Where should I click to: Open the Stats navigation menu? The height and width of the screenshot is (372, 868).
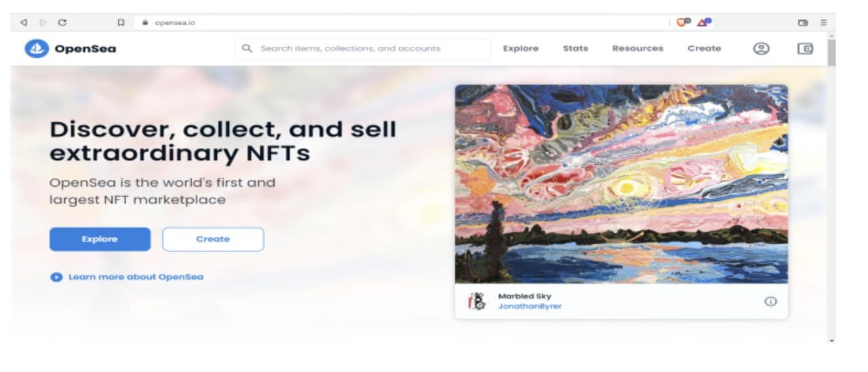coord(576,48)
